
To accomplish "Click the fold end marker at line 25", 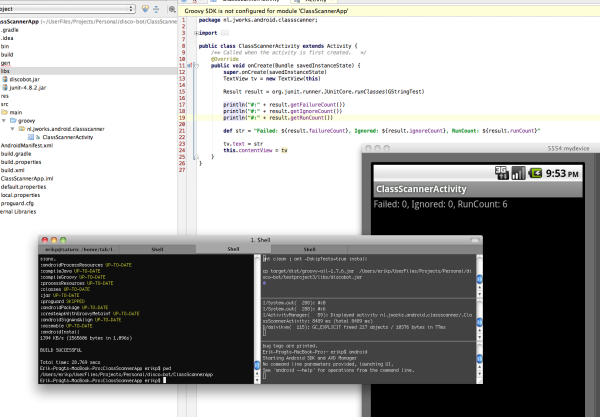I will [196, 156].
